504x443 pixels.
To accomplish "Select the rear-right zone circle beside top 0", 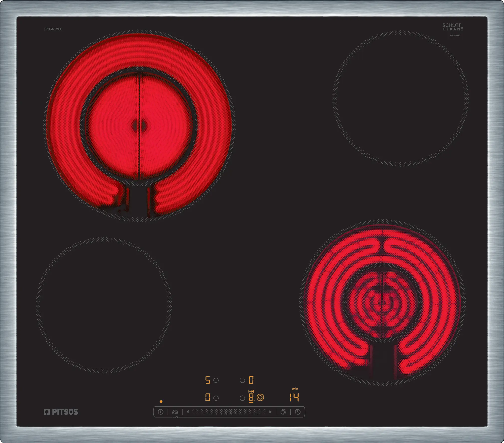I will [242, 380].
